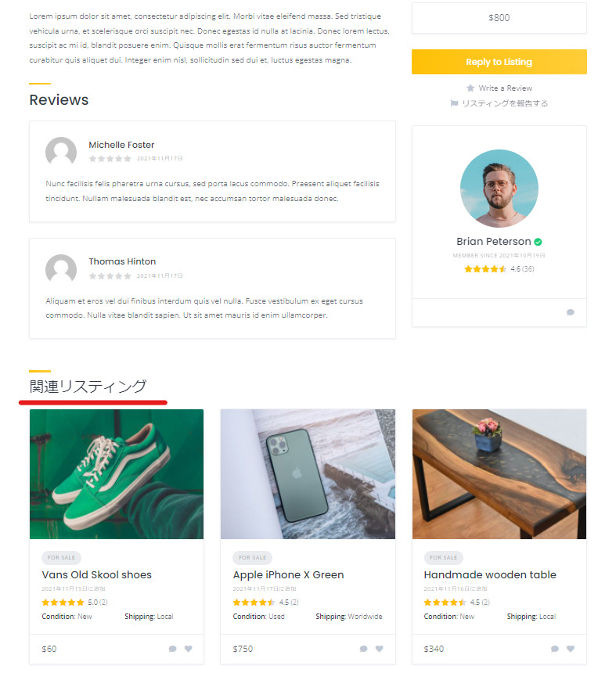Click the Thomas Hinton reviewer name
This screenshot has height=673, width=616.
coord(122,261)
